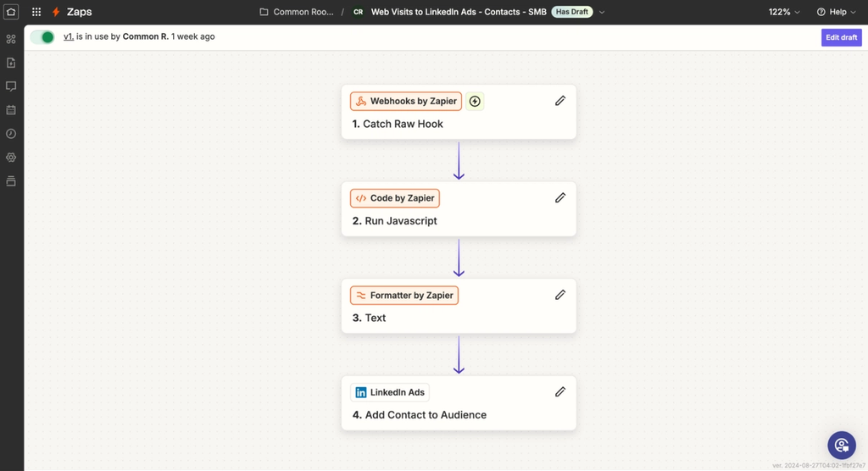Open the home icon in top-left corner
Screen dimensions: 868x471
pyautogui.click(x=11, y=12)
